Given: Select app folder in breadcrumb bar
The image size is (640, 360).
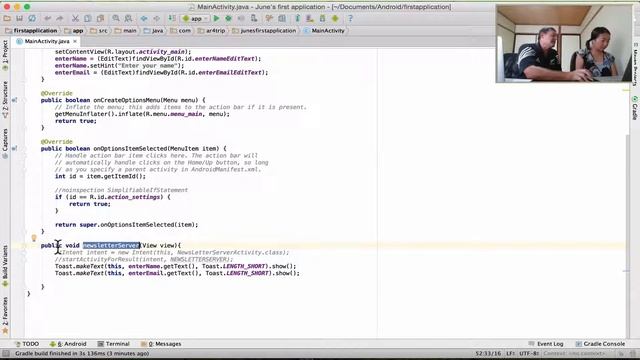Looking at the screenshot, I should (74, 31).
